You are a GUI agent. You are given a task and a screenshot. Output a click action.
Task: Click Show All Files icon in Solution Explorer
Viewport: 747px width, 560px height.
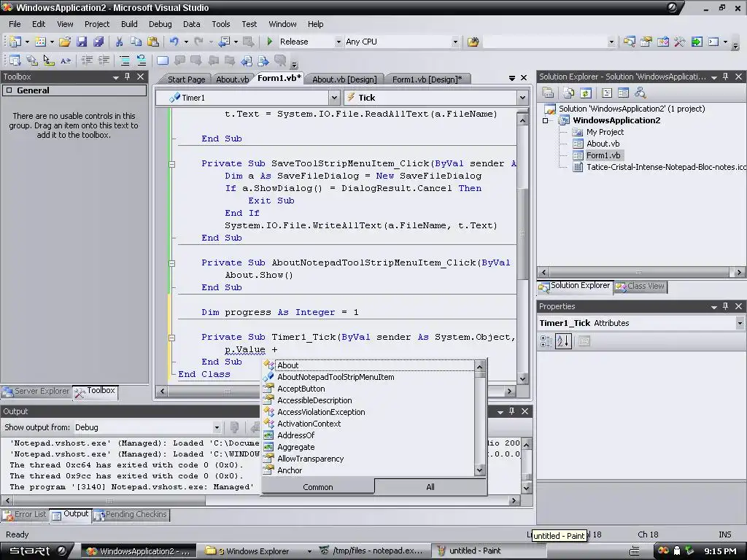569,93
